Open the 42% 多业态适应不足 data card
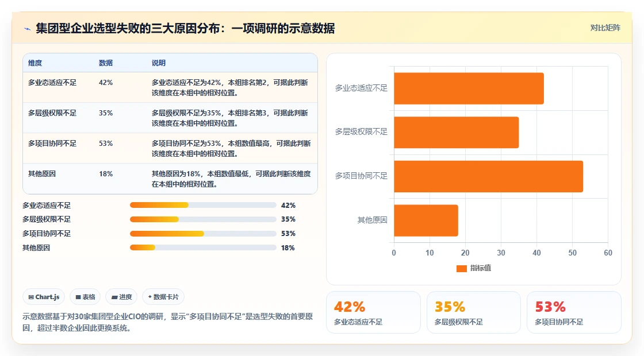This screenshot has width=644, height=356. pyautogui.click(x=373, y=312)
